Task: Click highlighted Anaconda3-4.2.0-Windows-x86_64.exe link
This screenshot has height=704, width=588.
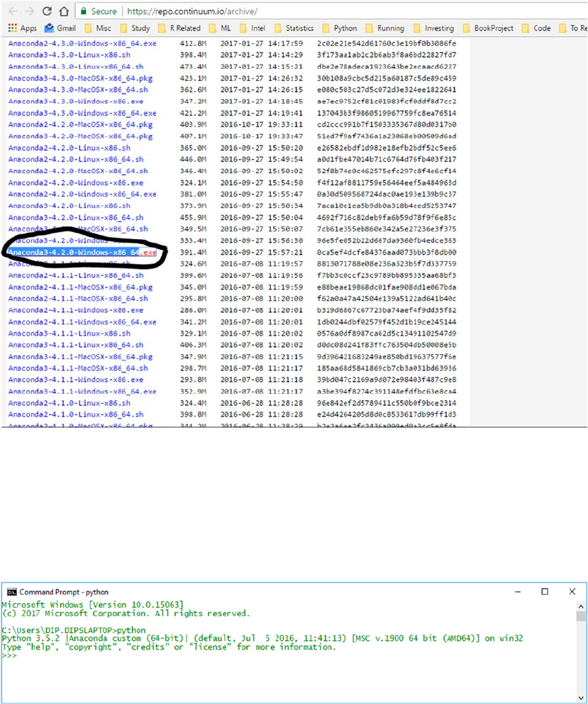Action: (82, 253)
